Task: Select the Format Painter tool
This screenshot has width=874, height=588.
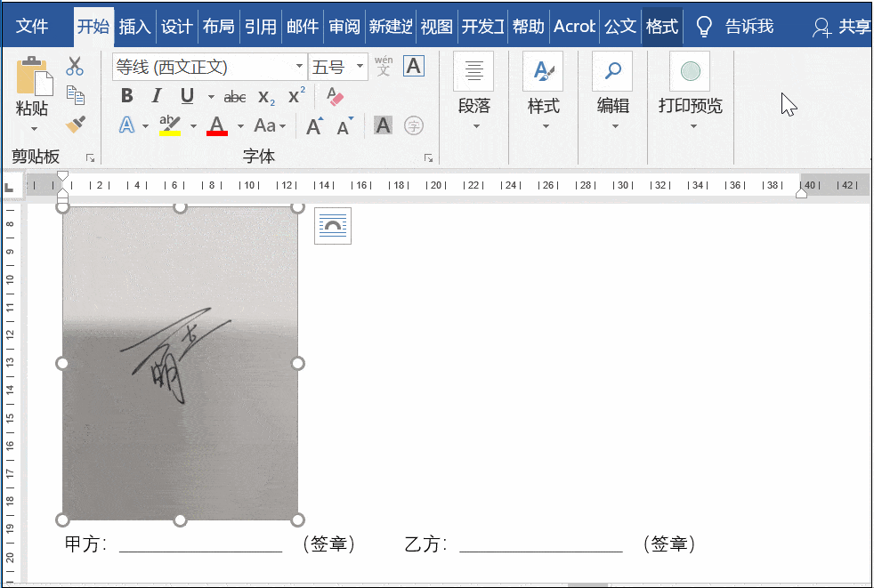Action: (77, 124)
